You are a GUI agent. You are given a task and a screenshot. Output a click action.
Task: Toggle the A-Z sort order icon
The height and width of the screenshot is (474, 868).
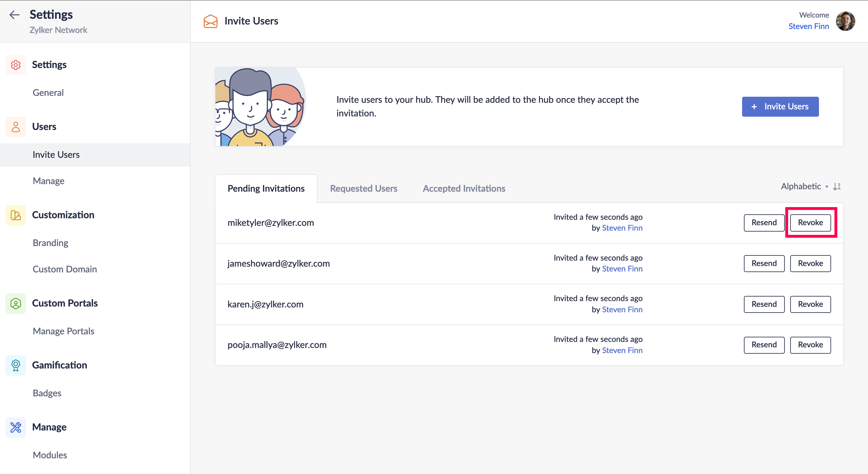(x=837, y=187)
